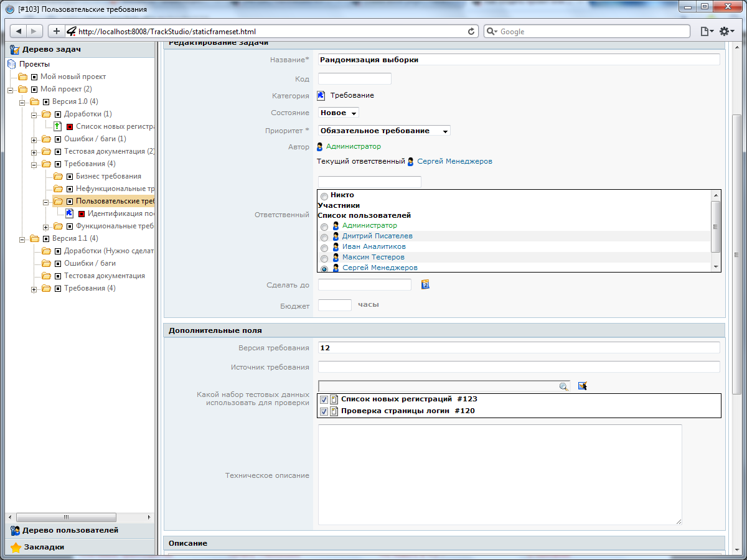
Task: Expand the Тестовая документация (2) node
Action: coord(34,151)
